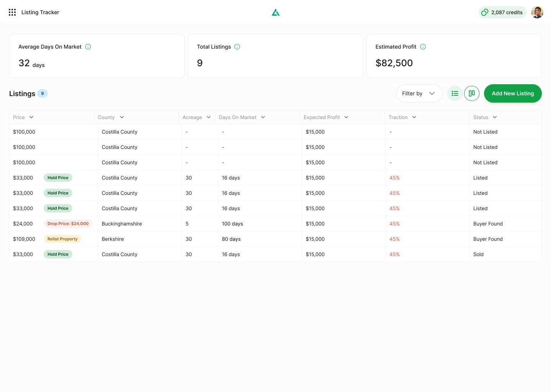Image resolution: width=551 pixels, height=392 pixels.
Task: Open the app grid menu icon
Action: (x=12, y=12)
